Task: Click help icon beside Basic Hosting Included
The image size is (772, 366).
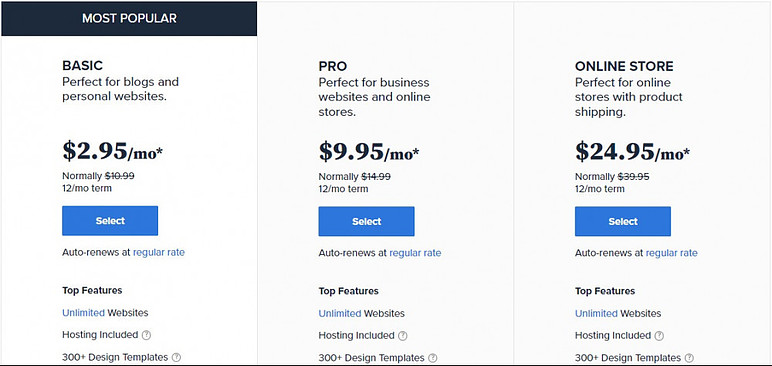Action: tap(146, 335)
